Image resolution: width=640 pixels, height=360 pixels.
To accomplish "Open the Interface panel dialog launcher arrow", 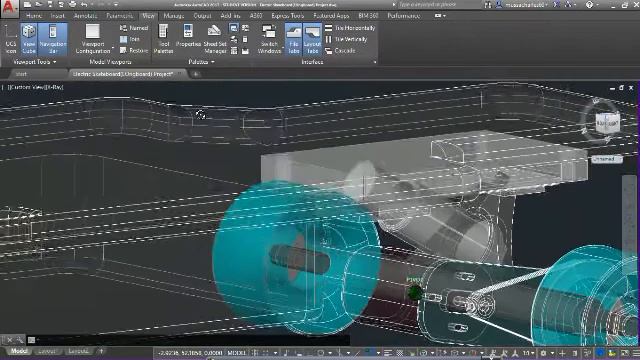I will (375, 62).
